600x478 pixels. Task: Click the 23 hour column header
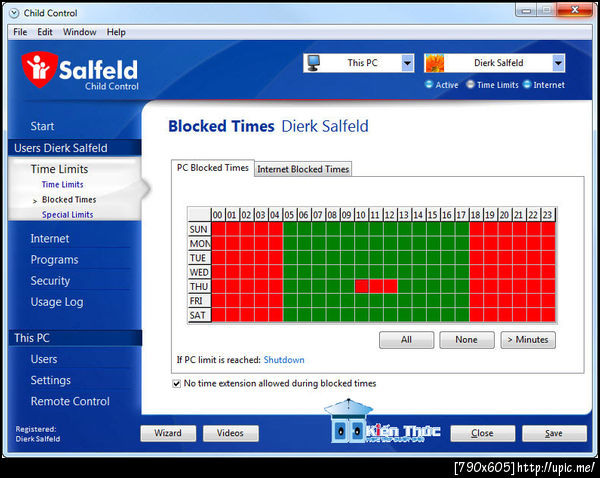[x=548, y=215]
